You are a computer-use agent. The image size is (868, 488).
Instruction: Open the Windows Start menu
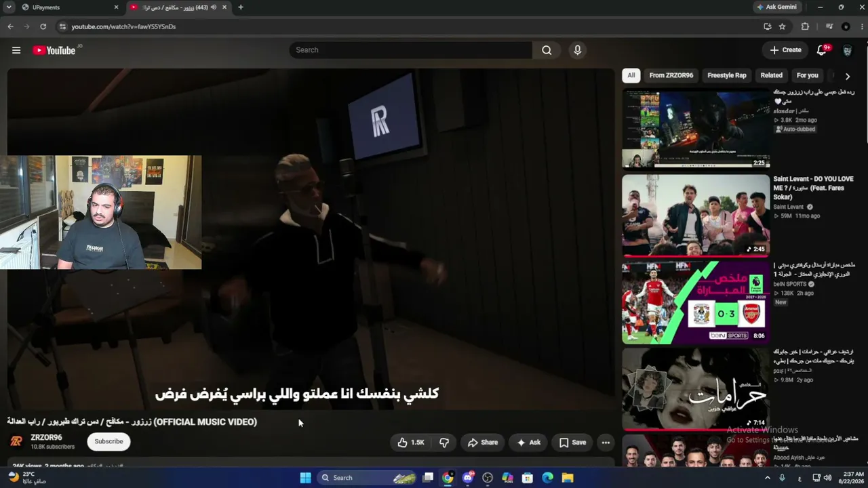306,478
